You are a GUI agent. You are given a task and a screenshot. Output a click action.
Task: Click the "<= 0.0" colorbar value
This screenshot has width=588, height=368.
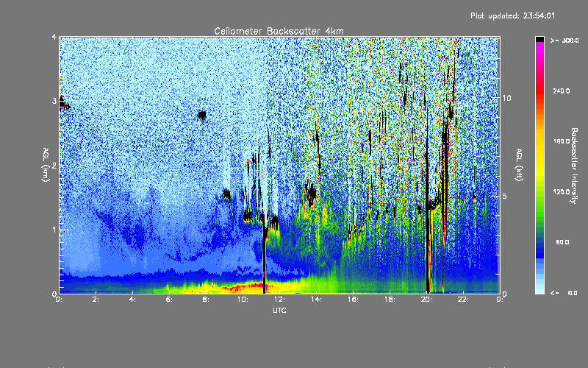pos(564,292)
